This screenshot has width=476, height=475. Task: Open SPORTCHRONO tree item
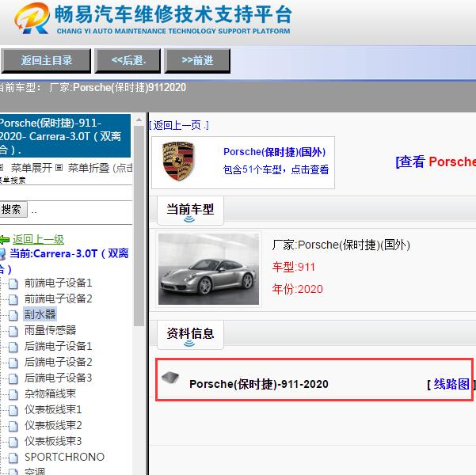[65, 457]
